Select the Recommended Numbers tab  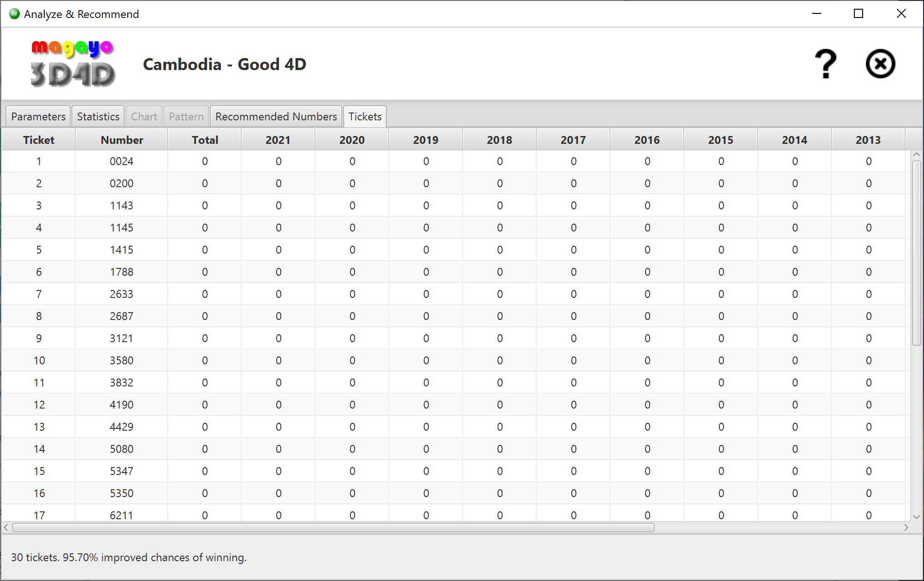pos(276,117)
